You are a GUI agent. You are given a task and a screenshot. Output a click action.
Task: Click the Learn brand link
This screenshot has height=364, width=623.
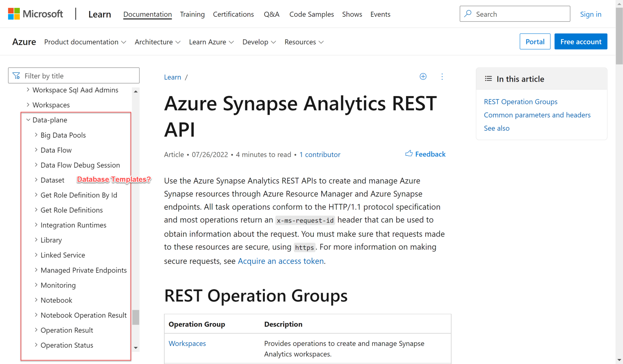(100, 14)
